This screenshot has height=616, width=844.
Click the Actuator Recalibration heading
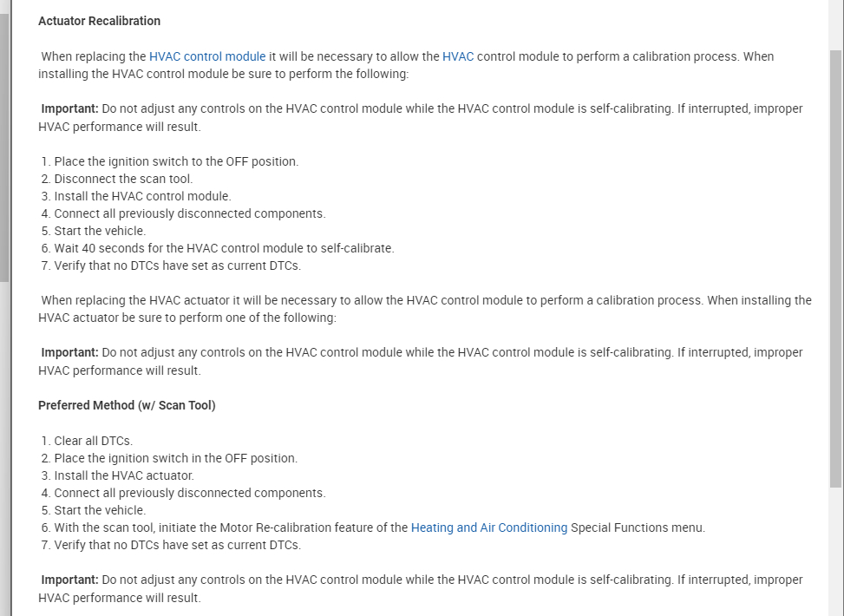click(x=99, y=21)
